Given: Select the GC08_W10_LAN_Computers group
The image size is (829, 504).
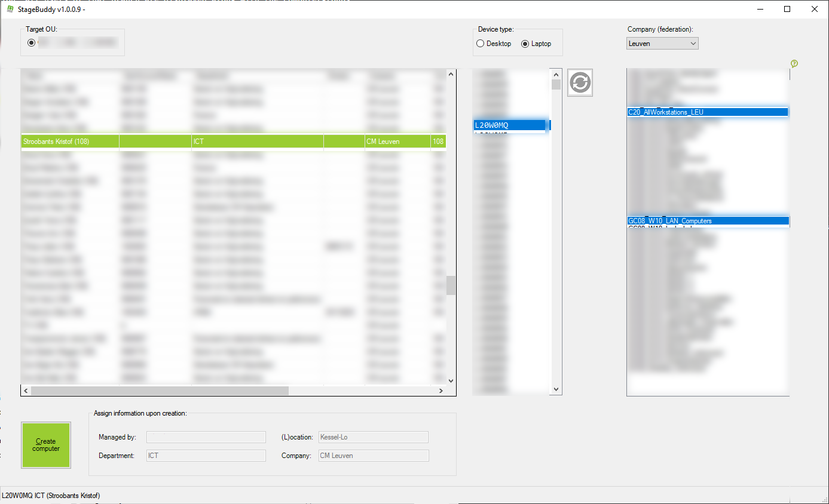Looking at the screenshot, I should (708, 221).
